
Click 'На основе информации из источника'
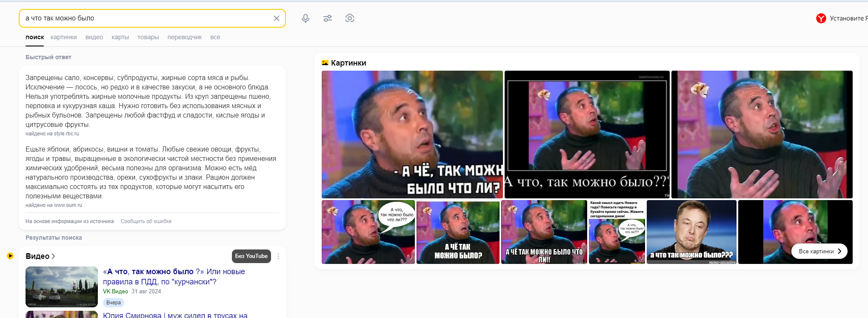[x=70, y=221]
